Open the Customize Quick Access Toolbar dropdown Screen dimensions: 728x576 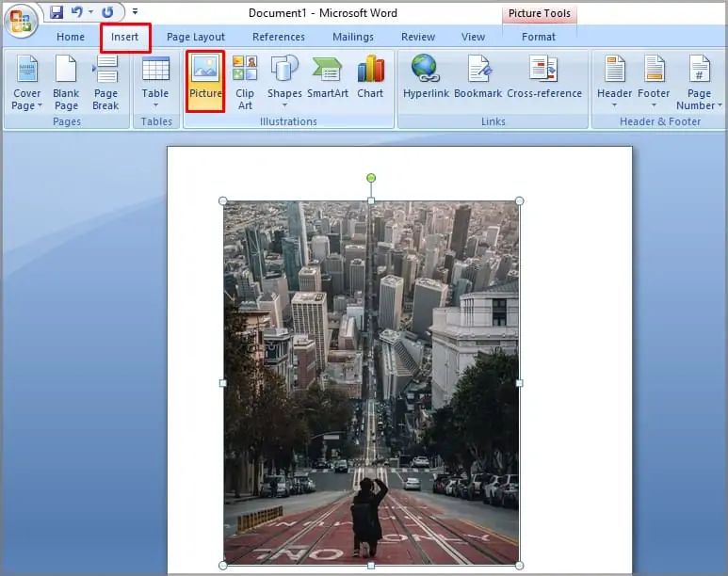[x=135, y=11]
